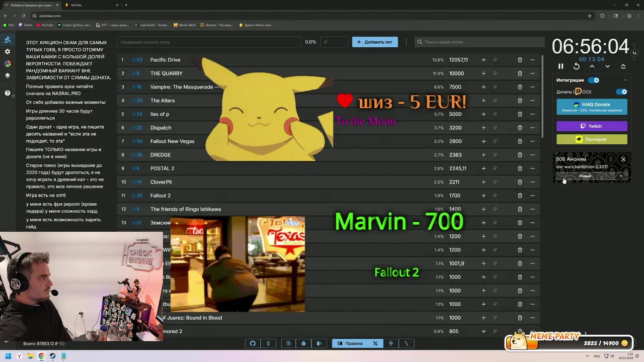Decrease timer with the down chevron

[x=608, y=66]
